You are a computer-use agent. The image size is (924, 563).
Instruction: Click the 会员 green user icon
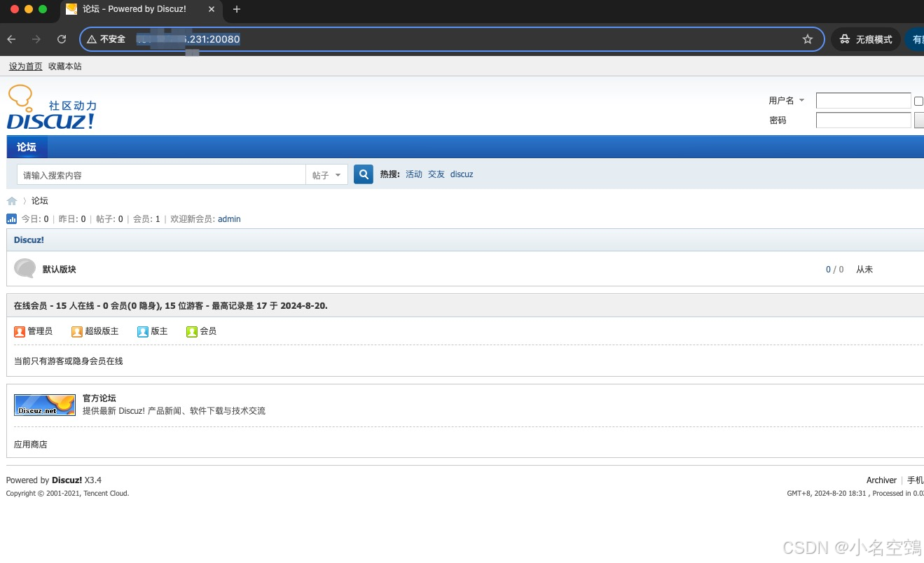click(x=192, y=331)
